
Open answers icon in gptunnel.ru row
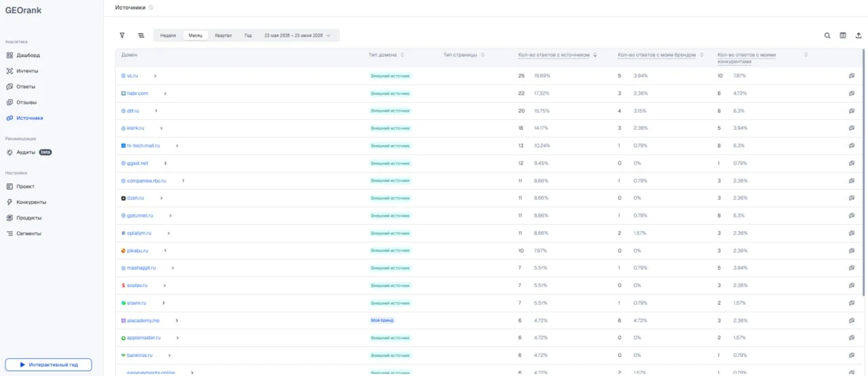[x=851, y=215]
